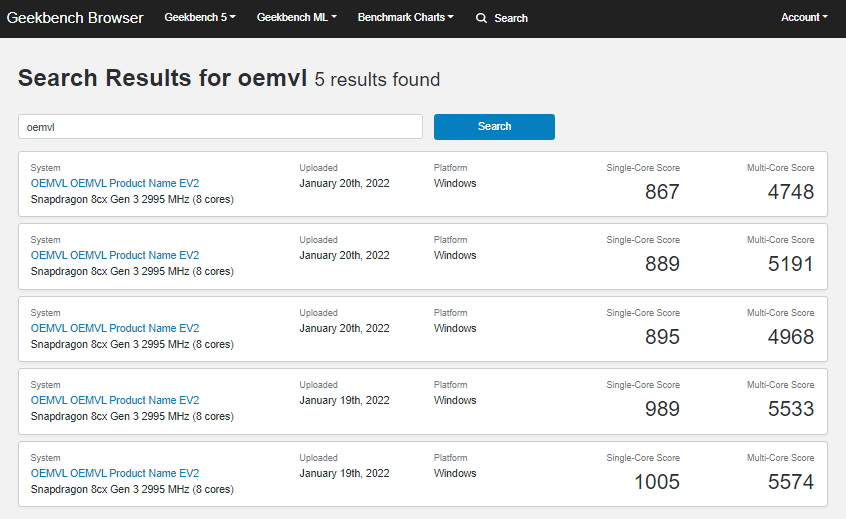Open OEMVL result with single-core score 889

pyautogui.click(x=114, y=255)
